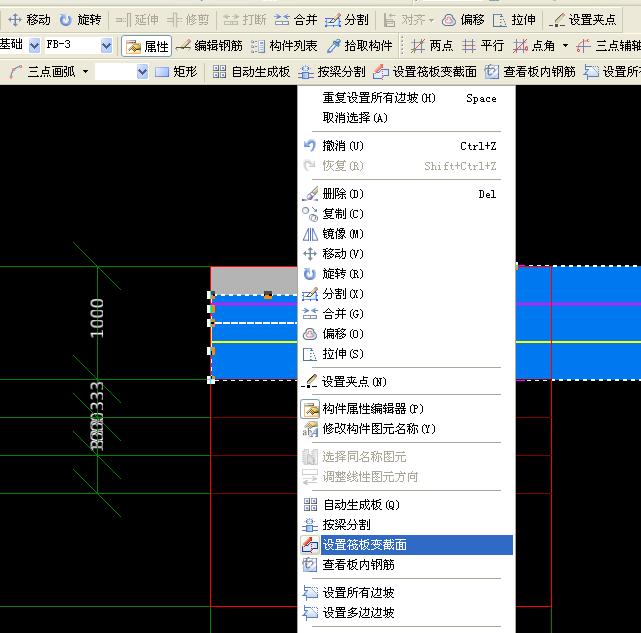
Task: Open the dropdown arrow next to 点角
Action: tap(565, 46)
